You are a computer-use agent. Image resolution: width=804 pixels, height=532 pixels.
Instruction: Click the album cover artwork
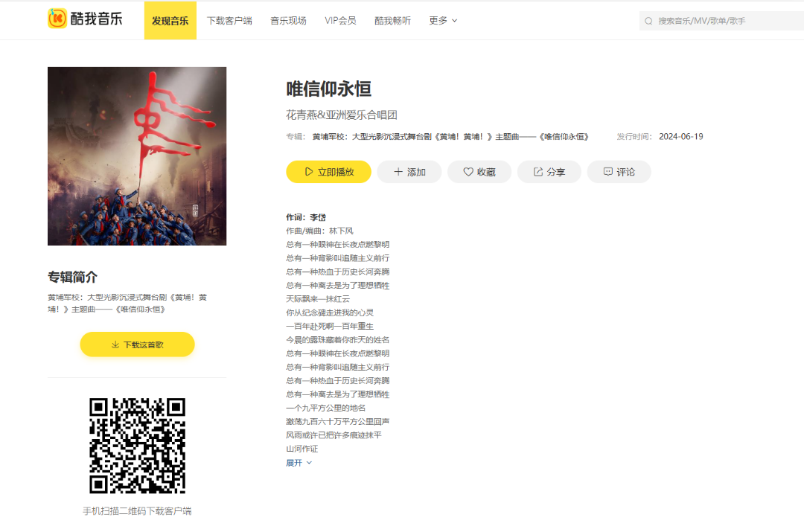pos(137,156)
